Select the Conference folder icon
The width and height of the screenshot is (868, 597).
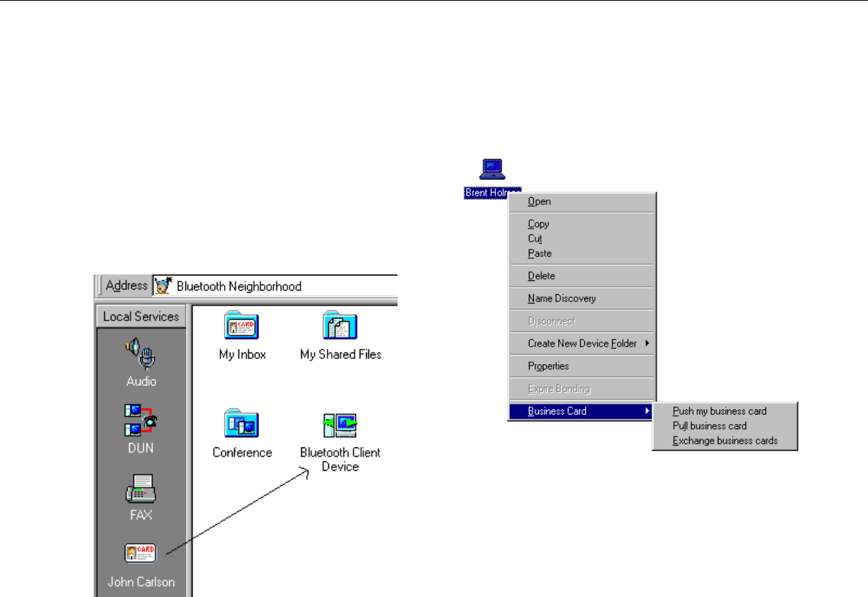point(242,423)
